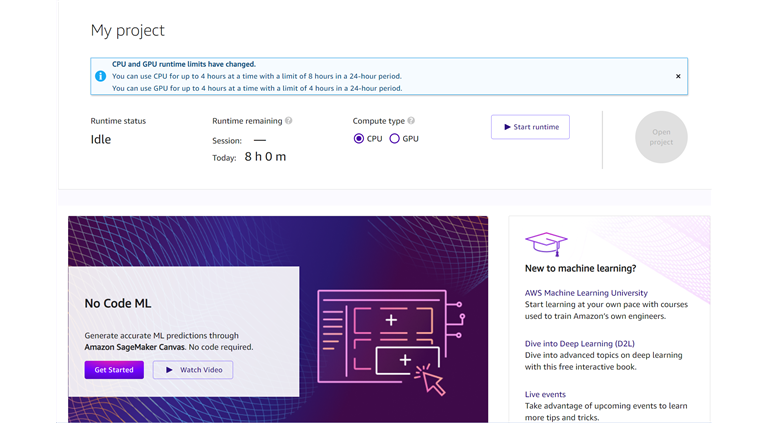Select the GPU compute type
The width and height of the screenshot is (768, 423).
pos(394,139)
